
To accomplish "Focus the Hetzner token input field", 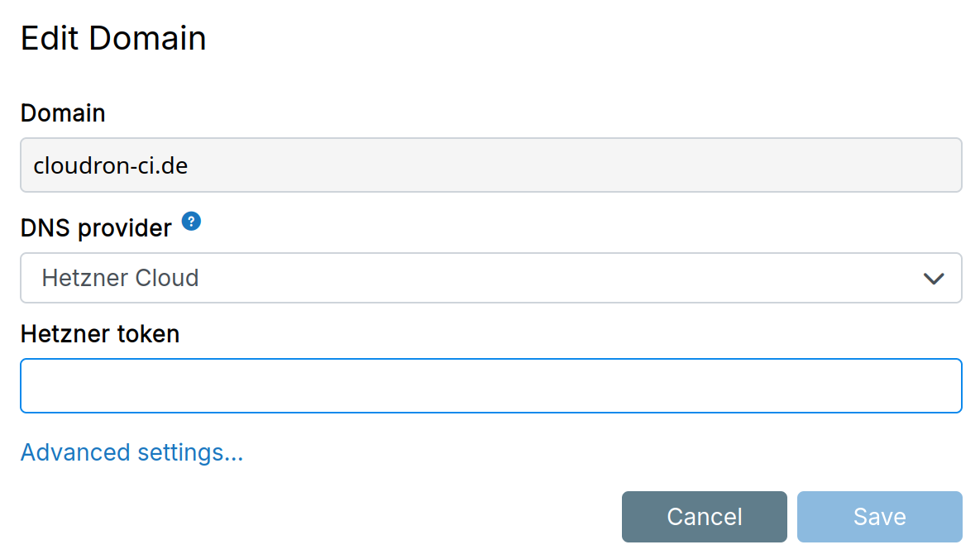I will coord(490,385).
